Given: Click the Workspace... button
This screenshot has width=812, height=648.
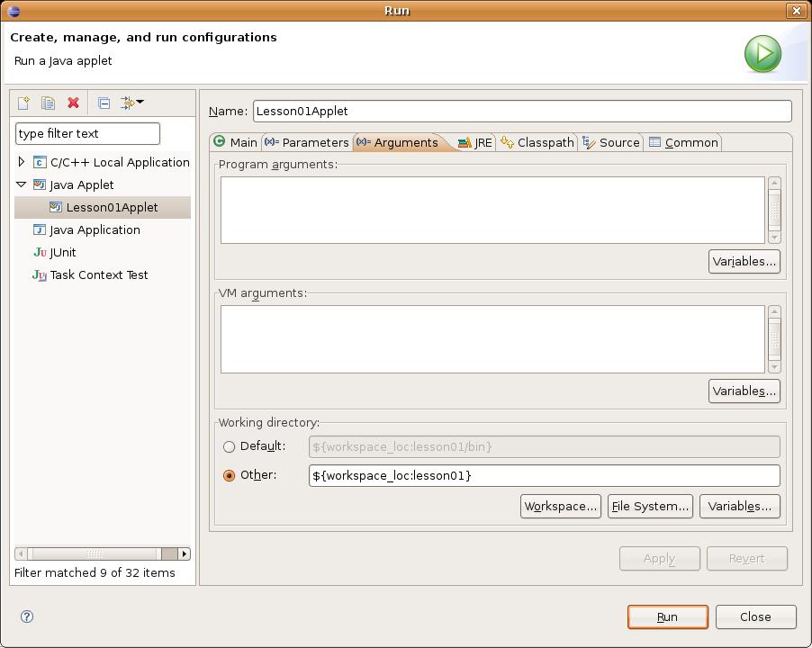Looking at the screenshot, I should (560, 506).
